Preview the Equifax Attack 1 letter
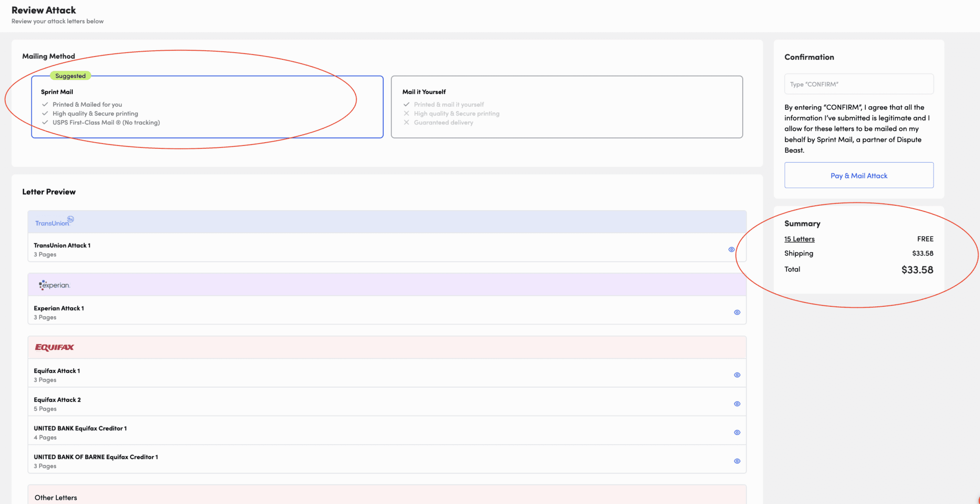The image size is (980, 504). [x=737, y=375]
